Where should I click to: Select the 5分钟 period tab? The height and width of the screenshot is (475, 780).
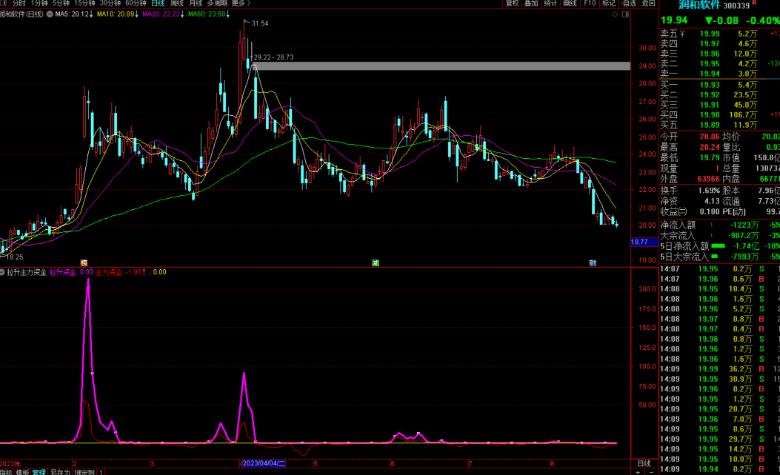pos(61,3)
